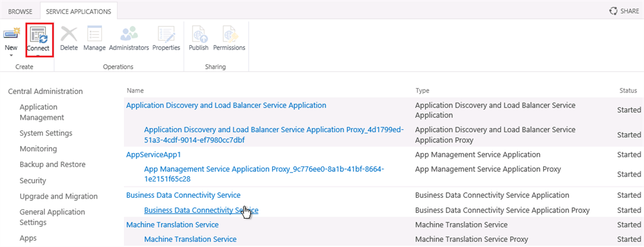
Task: Open top-level Business Data Connectivity Service link
Action: click(x=183, y=195)
